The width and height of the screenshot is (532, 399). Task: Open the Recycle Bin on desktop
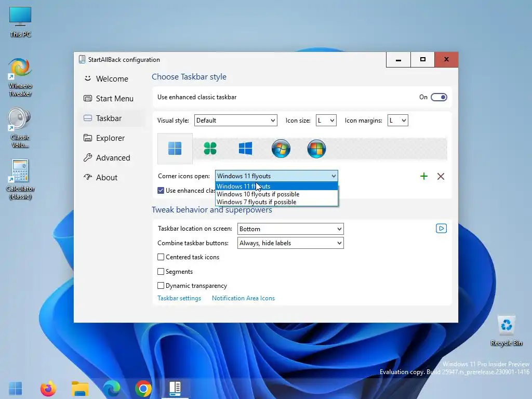click(x=506, y=331)
